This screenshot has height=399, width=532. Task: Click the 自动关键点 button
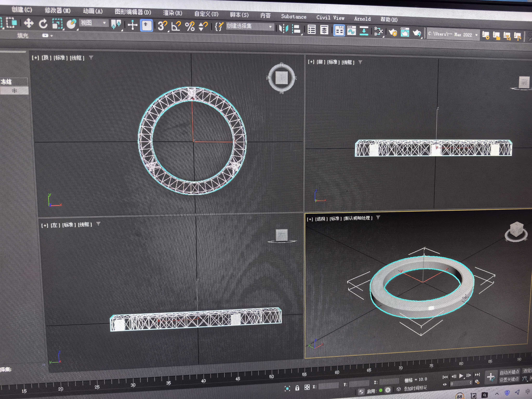tap(509, 372)
